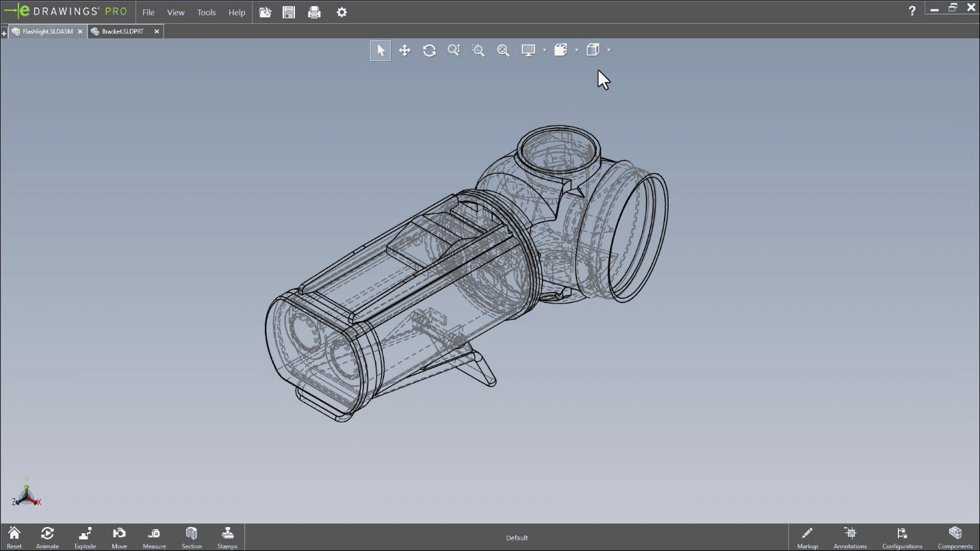
Task: Open the Markup panel
Action: click(807, 537)
